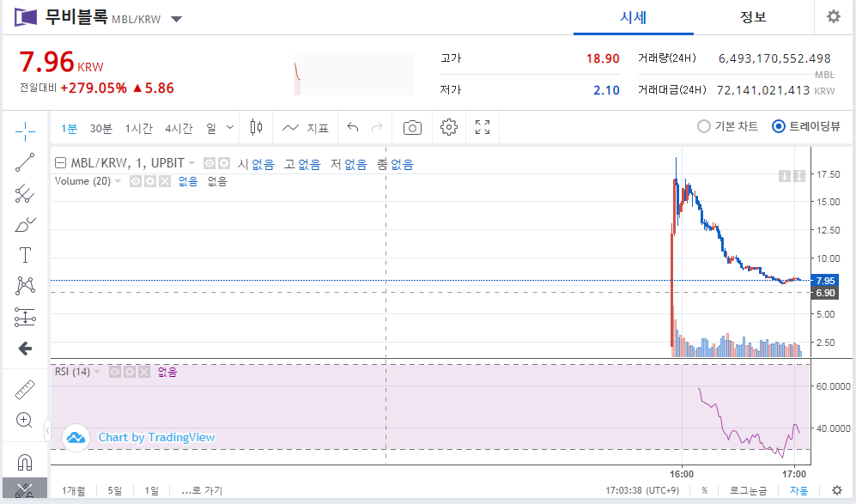Open the Volume (20) legend dropdown arrow
Screen dimensions: 856x504
pos(118,181)
